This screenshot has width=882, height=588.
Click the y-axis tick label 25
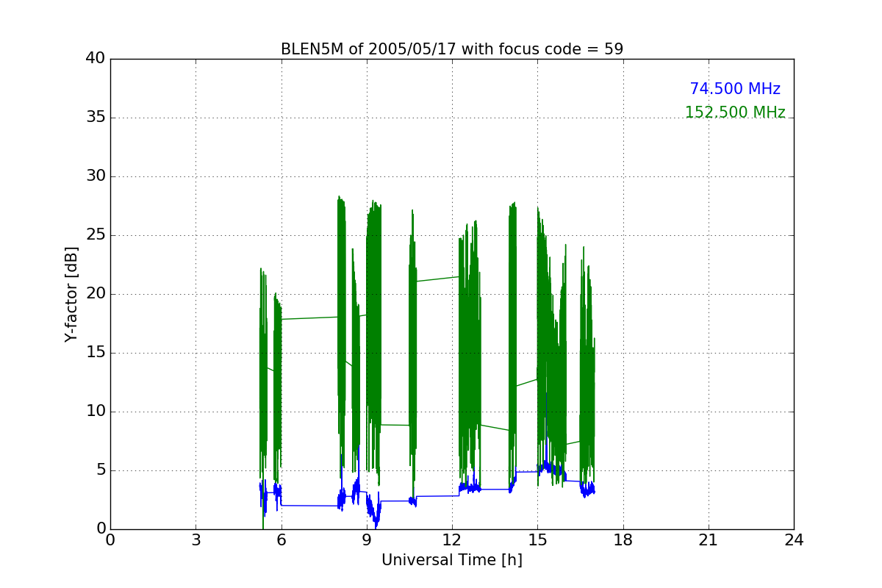[x=96, y=235]
